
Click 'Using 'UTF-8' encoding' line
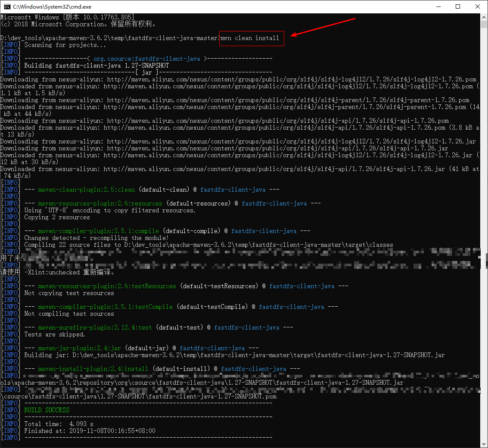pos(110,211)
